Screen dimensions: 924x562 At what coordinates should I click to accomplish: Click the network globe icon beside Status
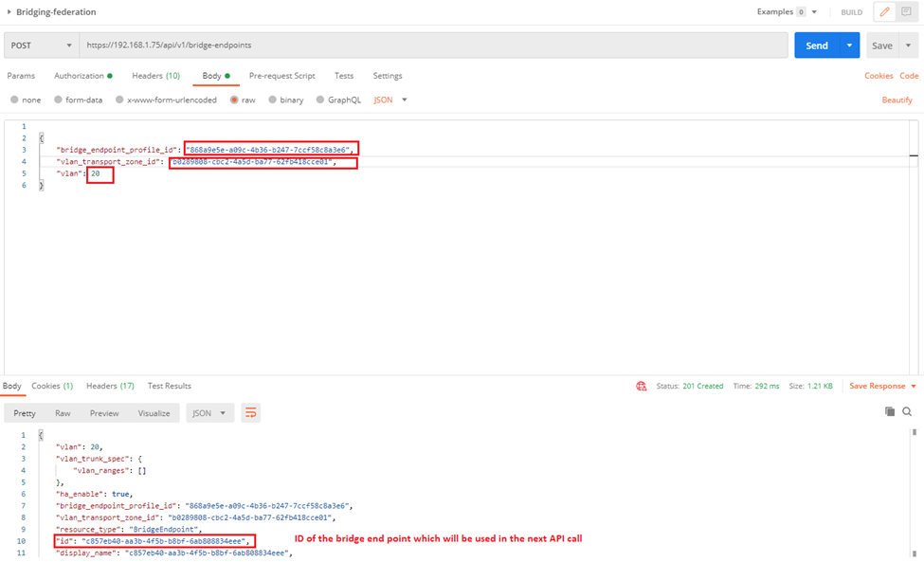point(642,387)
